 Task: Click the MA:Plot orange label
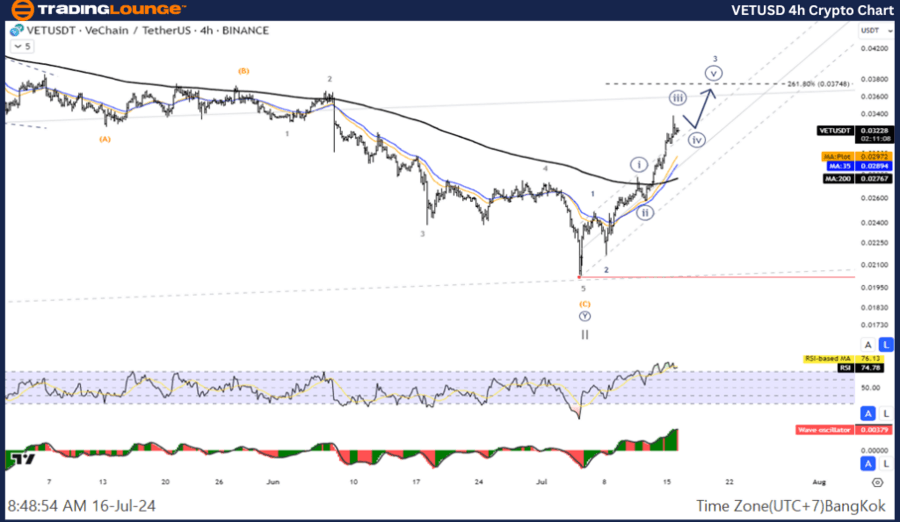click(837, 157)
